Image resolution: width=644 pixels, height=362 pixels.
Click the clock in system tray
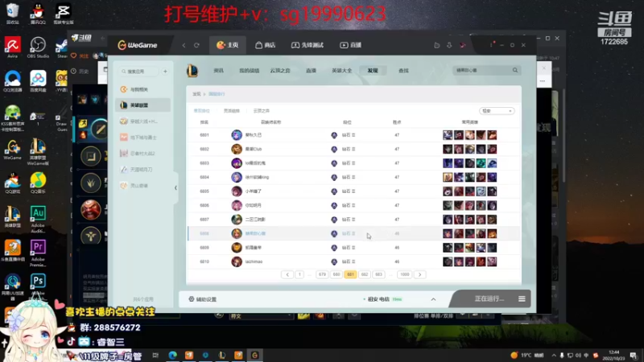click(614, 355)
